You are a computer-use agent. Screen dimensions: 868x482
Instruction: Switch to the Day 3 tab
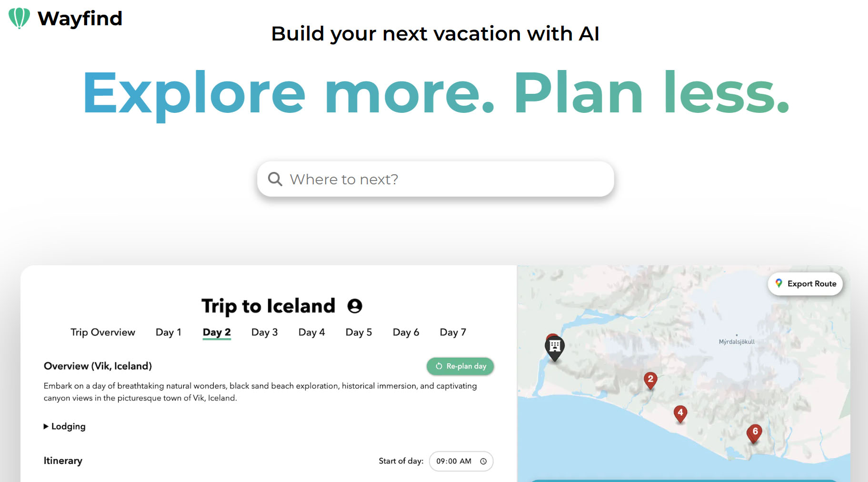tap(264, 332)
